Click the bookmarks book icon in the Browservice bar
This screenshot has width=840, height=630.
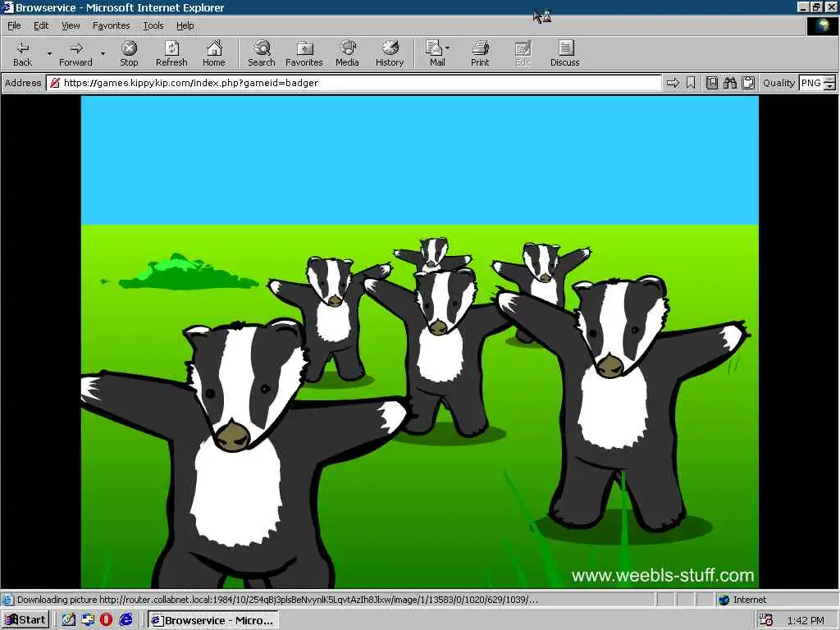pos(711,83)
